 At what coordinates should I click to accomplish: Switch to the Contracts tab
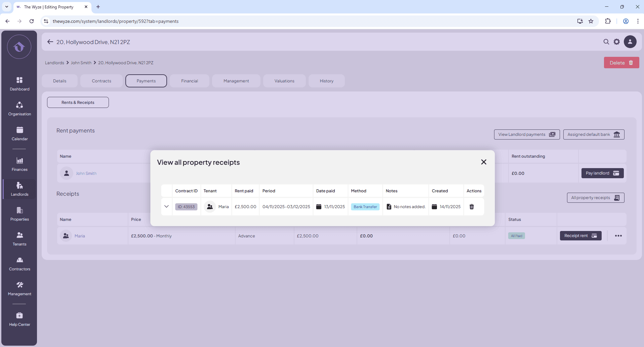tap(102, 81)
